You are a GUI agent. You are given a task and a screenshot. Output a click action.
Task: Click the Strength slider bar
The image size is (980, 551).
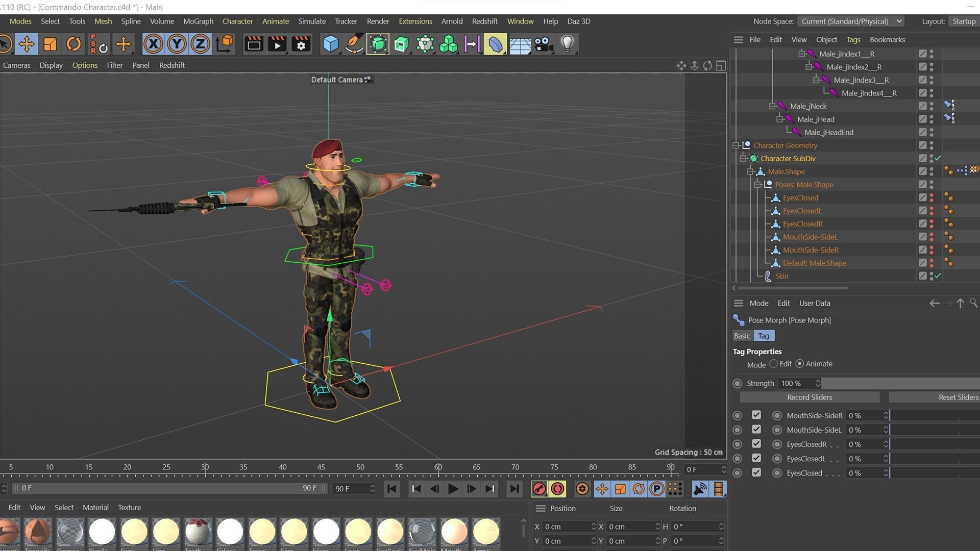coord(901,383)
